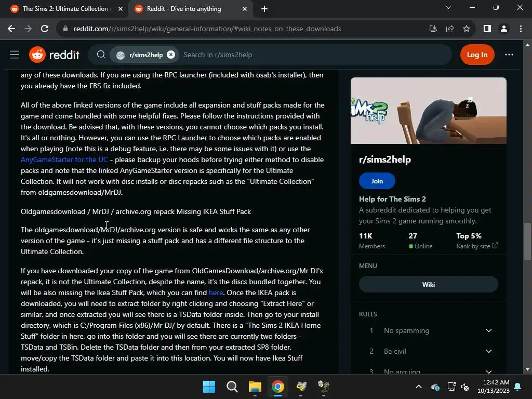Open Chrome three-dot menu
The width and height of the screenshot is (532, 399).
point(521,29)
